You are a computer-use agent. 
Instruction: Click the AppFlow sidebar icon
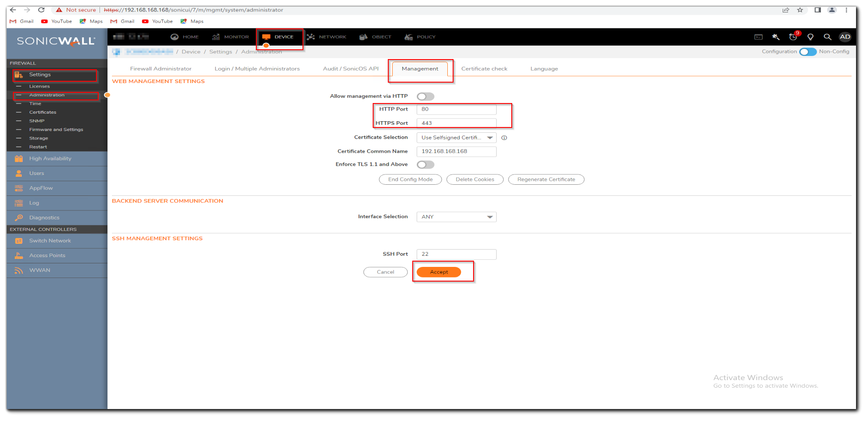[19, 188]
